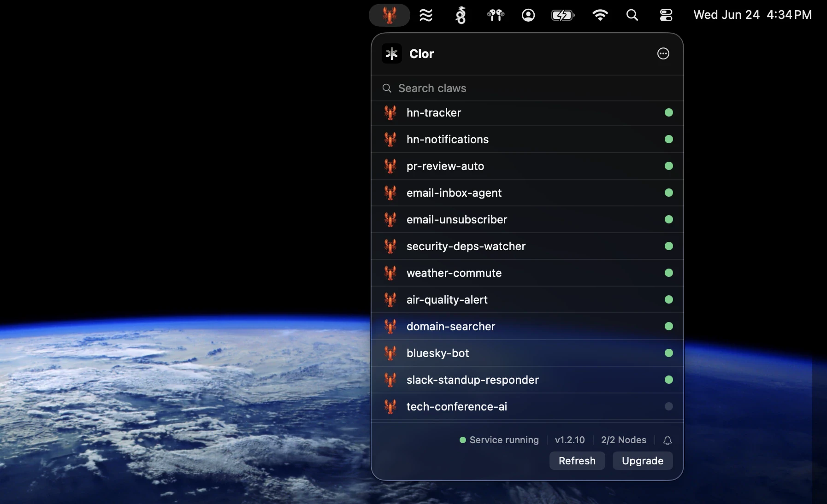Click the lobster icon beside slack-standup-responder

(x=390, y=380)
